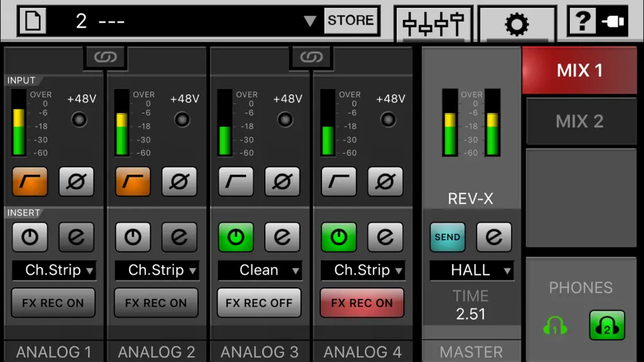The width and height of the screenshot is (644, 362).
Task: Invert phase on Analog 3
Action: click(x=282, y=181)
